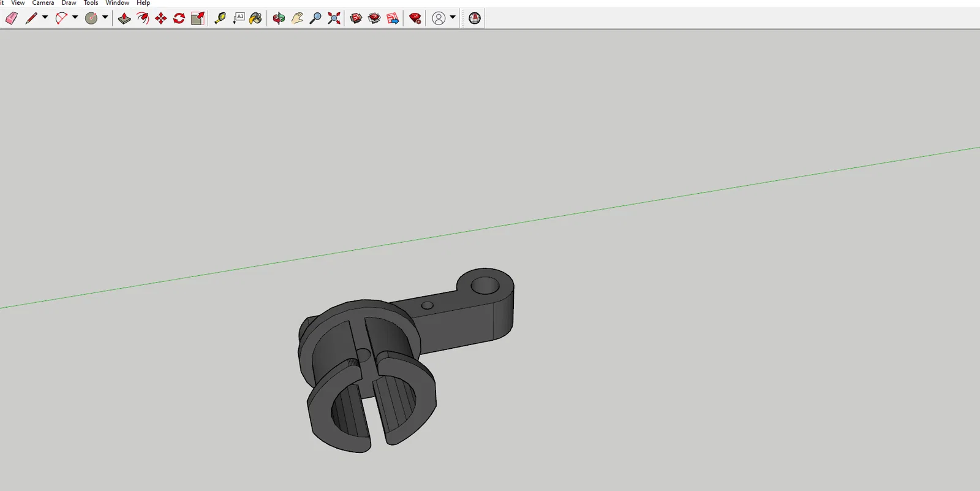This screenshot has height=491, width=980.
Task: Open the Tools menu
Action: (x=91, y=3)
